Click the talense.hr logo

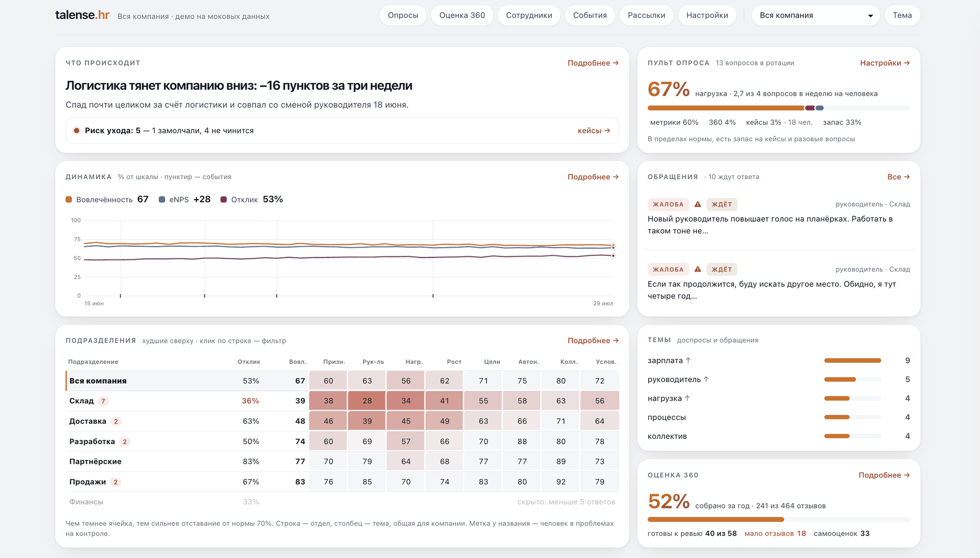pyautogui.click(x=82, y=15)
